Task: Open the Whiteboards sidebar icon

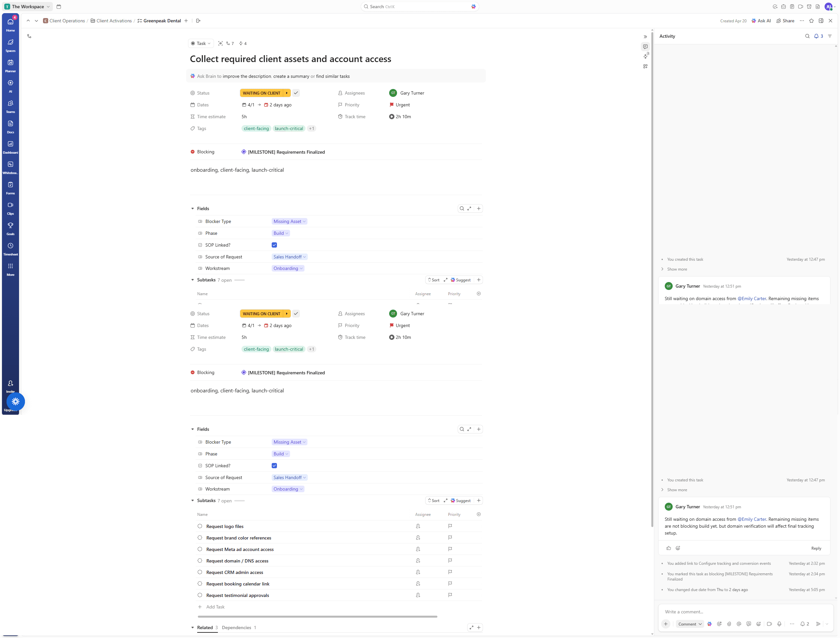Action: coord(10,166)
